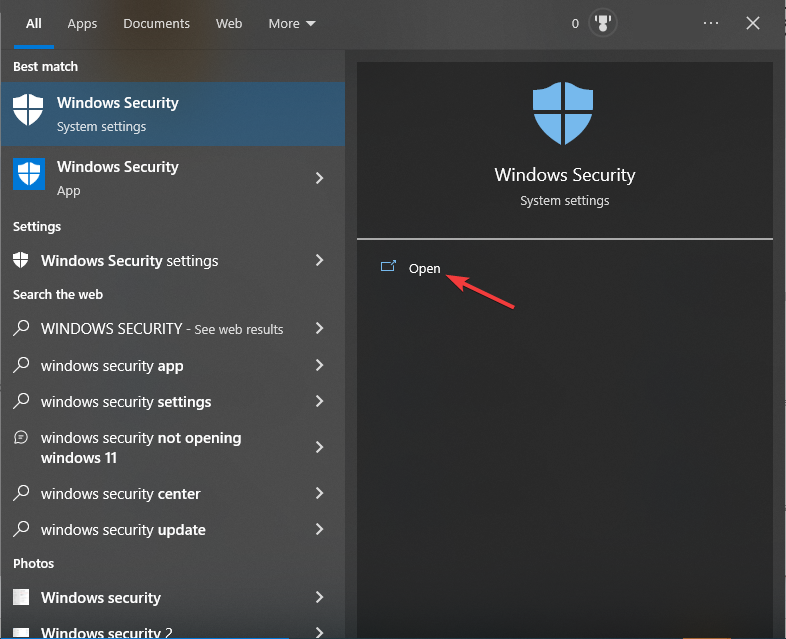Click Open to launch Windows Security
The image size is (786, 639).
pyautogui.click(x=424, y=268)
